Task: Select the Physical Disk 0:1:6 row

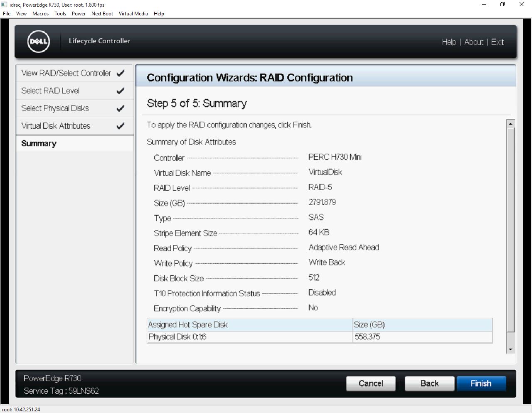Action: 320,337
